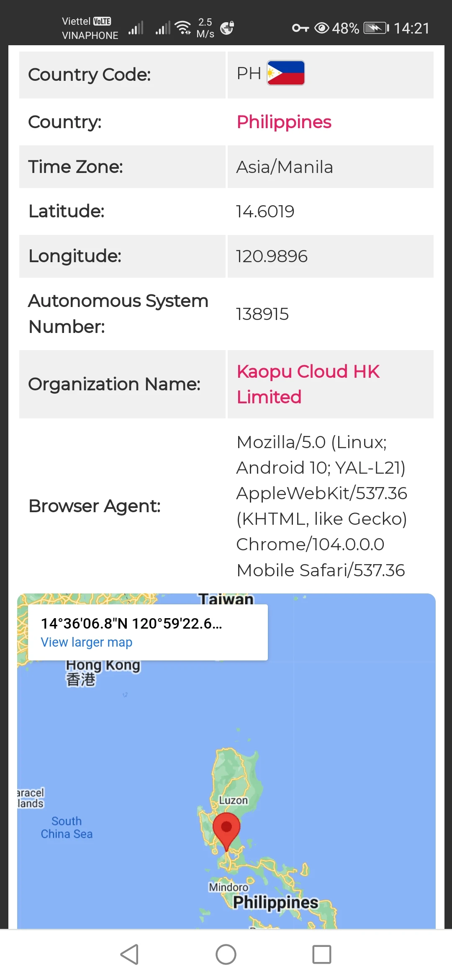The height and width of the screenshot is (980, 452).
Task: Tap the PH country code text
Action: point(249,73)
